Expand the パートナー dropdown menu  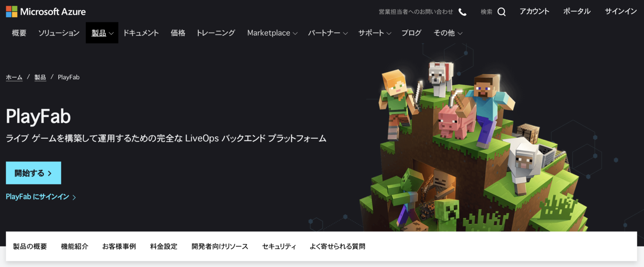(x=328, y=33)
